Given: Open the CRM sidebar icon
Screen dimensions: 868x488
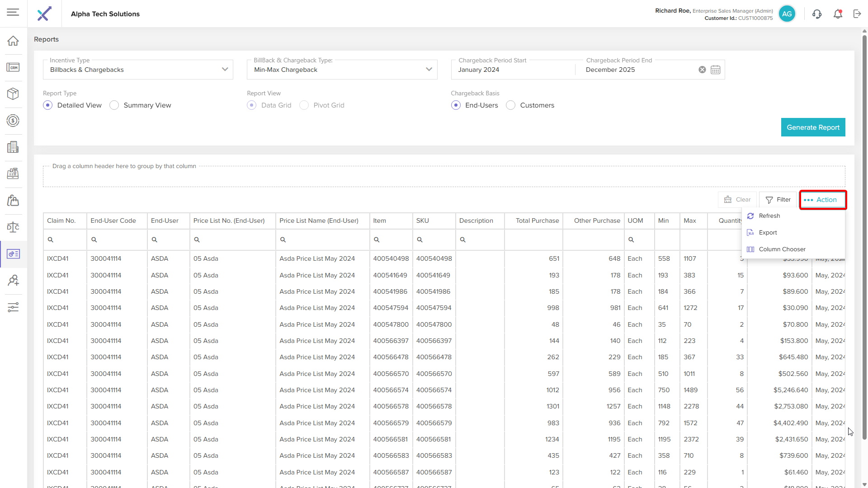Looking at the screenshot, I should click(13, 68).
